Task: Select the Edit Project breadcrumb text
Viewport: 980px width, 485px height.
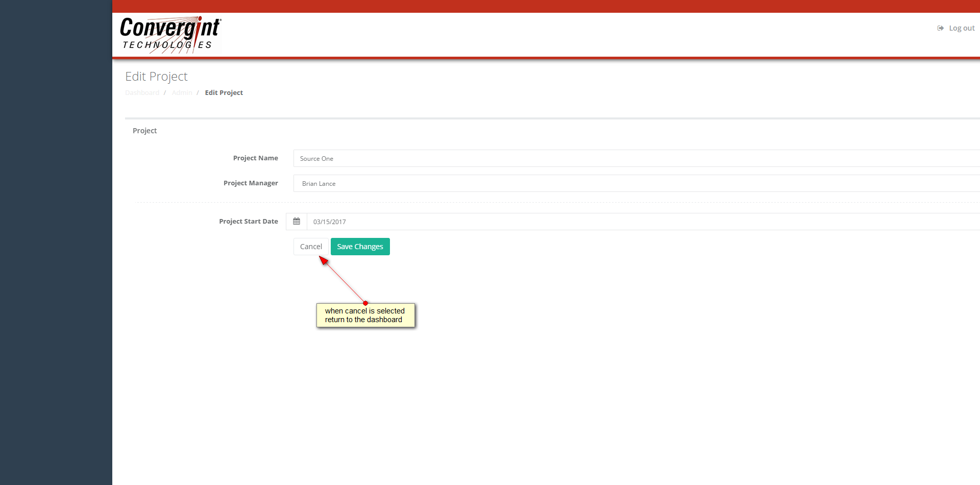Action: tap(224, 92)
